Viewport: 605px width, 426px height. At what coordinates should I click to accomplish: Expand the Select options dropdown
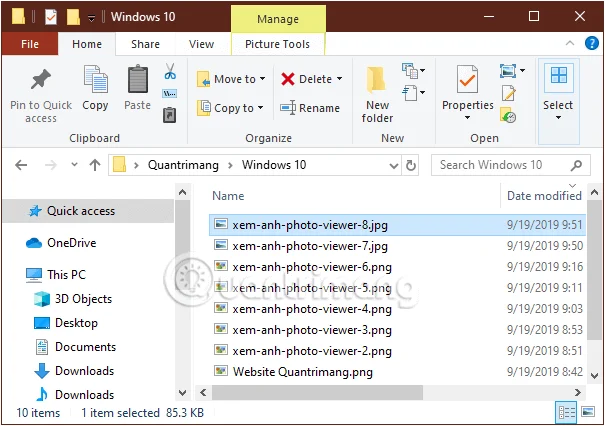click(x=558, y=117)
